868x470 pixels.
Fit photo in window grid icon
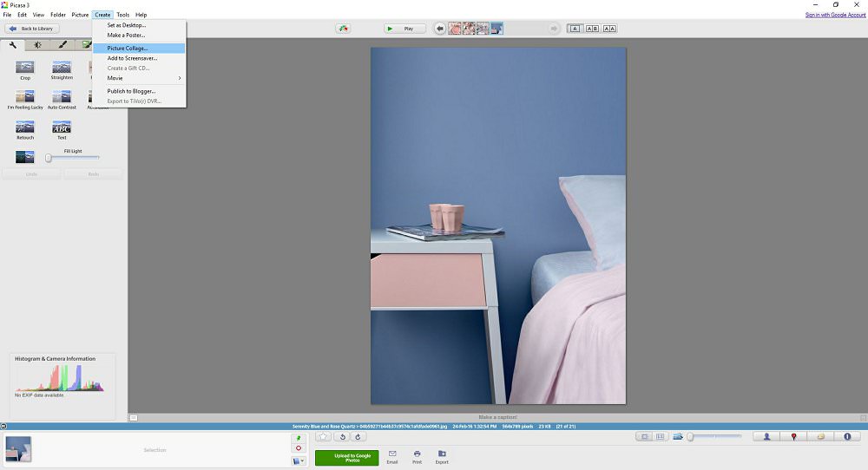pos(660,437)
